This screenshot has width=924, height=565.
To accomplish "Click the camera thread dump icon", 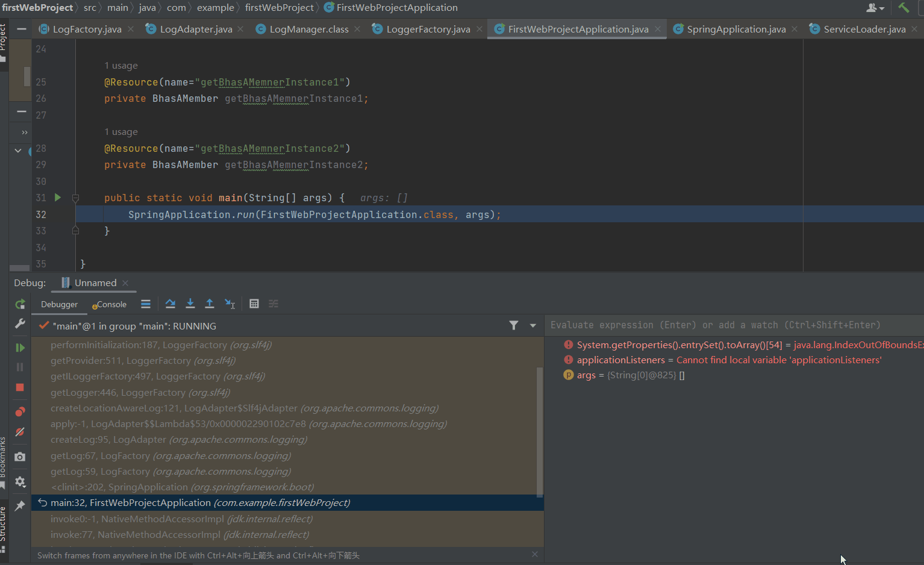I will [20, 457].
